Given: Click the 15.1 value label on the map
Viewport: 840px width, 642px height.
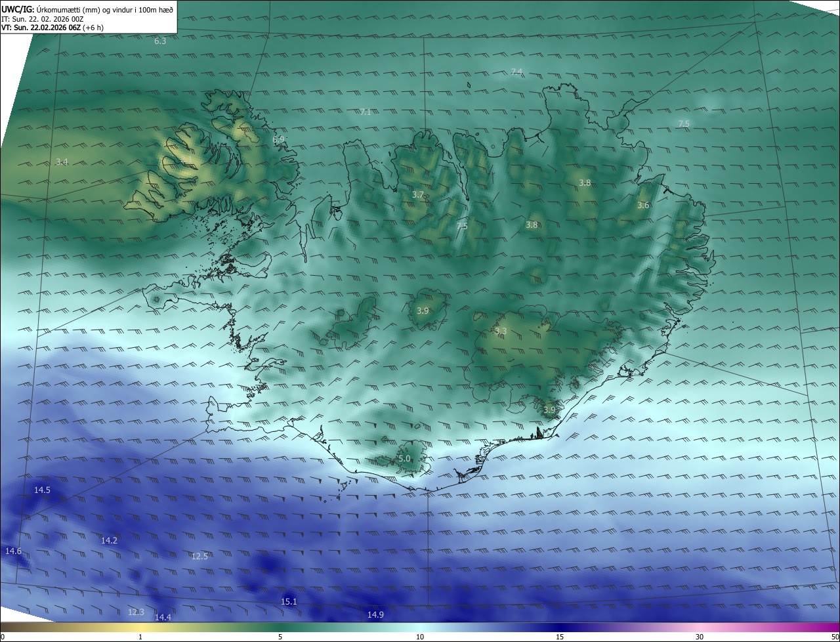Looking at the screenshot, I should pos(289,602).
